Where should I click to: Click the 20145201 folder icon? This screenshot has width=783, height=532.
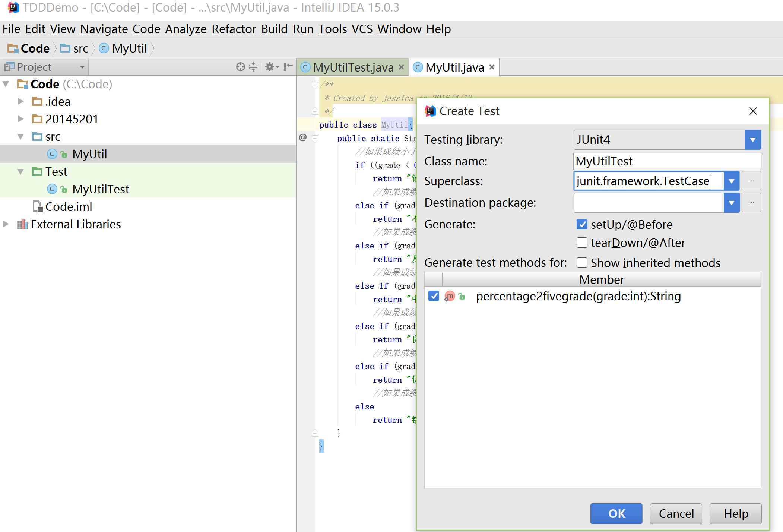click(37, 119)
